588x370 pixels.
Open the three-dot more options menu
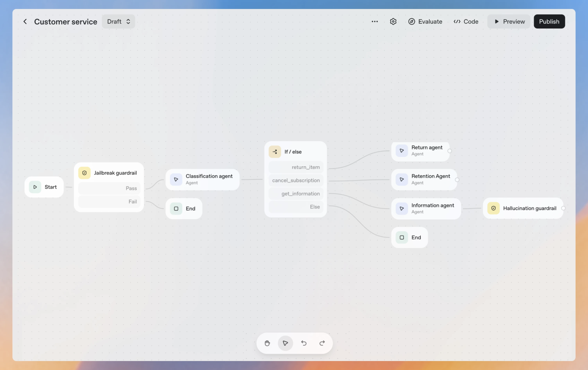point(375,22)
